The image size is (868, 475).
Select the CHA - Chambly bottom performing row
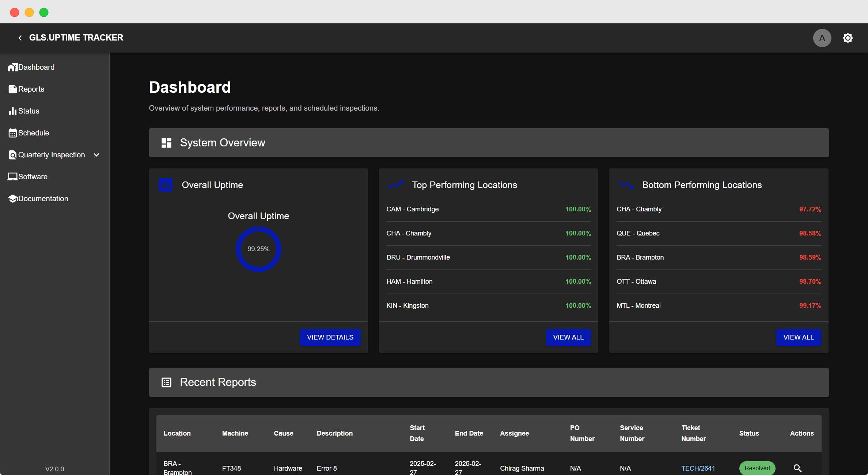tap(718, 209)
